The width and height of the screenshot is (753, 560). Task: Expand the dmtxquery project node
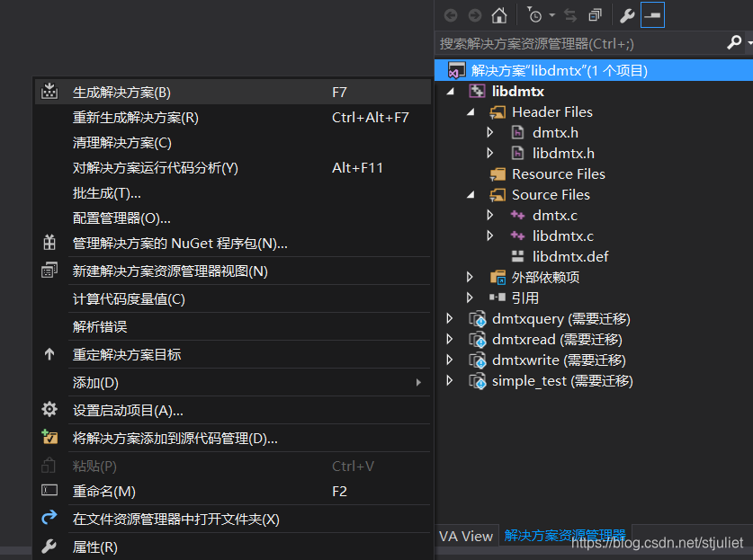450,318
